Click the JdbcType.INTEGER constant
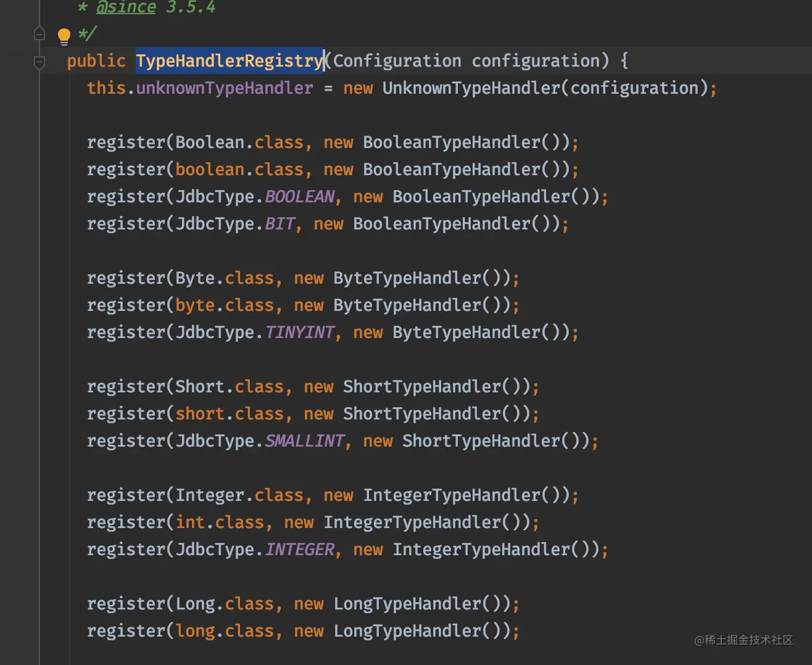Viewport: 812px width, 665px height. (x=255, y=550)
